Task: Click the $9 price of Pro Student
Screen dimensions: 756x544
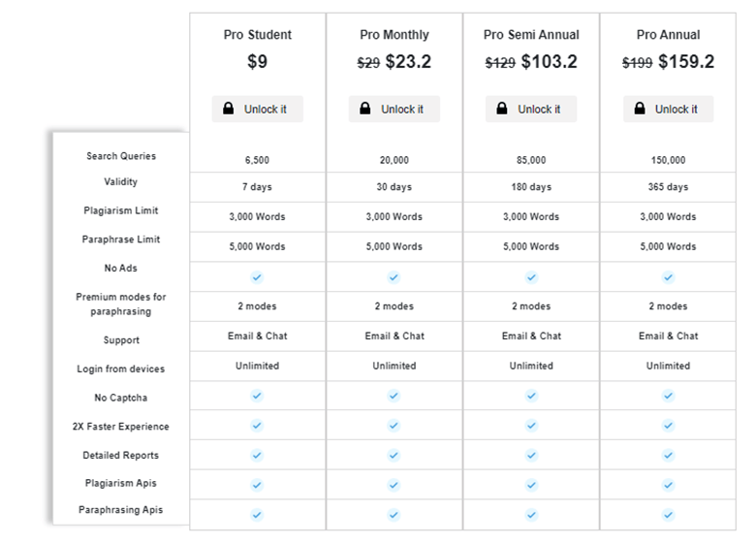Action: click(x=258, y=62)
